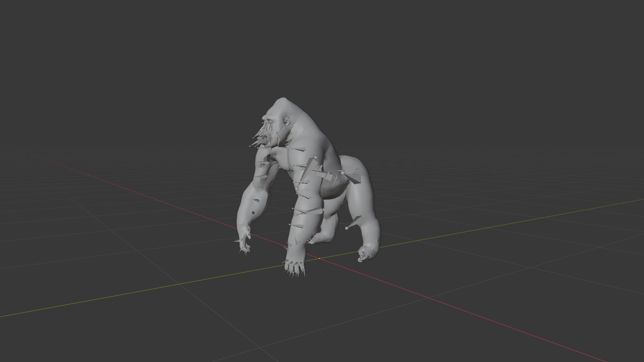Click the orange origin dot at axes intersection
Image resolution: width=644 pixels, height=362 pixels.
pyautogui.click(x=319, y=258)
